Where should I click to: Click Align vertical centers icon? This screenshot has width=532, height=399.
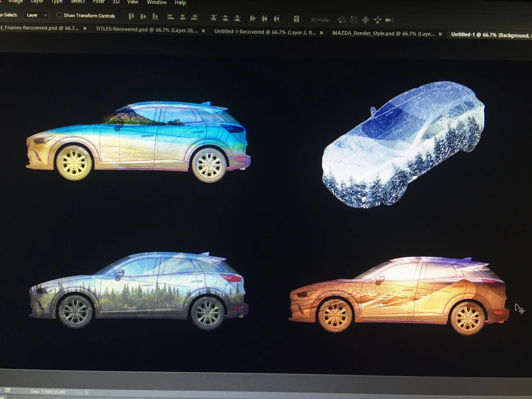(x=143, y=17)
